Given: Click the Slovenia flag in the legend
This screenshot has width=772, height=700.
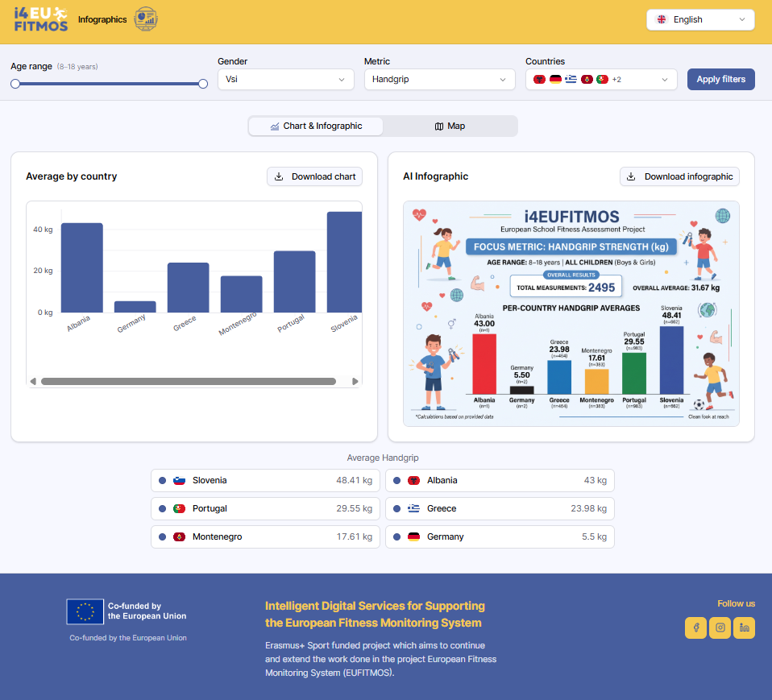Looking at the screenshot, I should tap(179, 480).
